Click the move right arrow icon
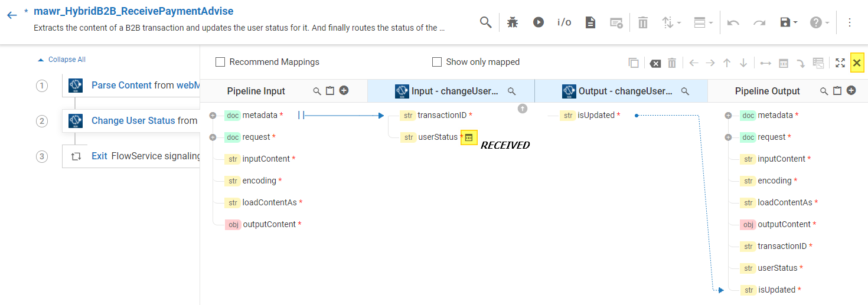Viewport: 868px width, 305px height. coord(710,63)
